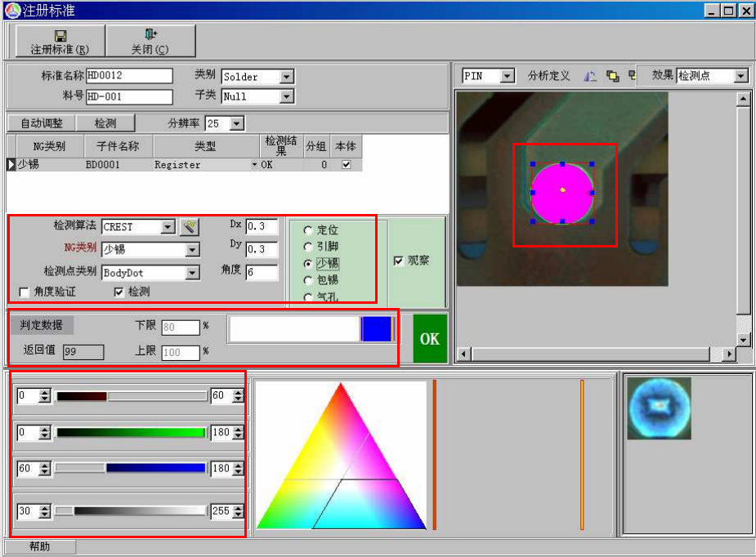Viewport: 756px width, 557px height.
Task: Click the grayscale brightness range slider
Action: pos(132,510)
